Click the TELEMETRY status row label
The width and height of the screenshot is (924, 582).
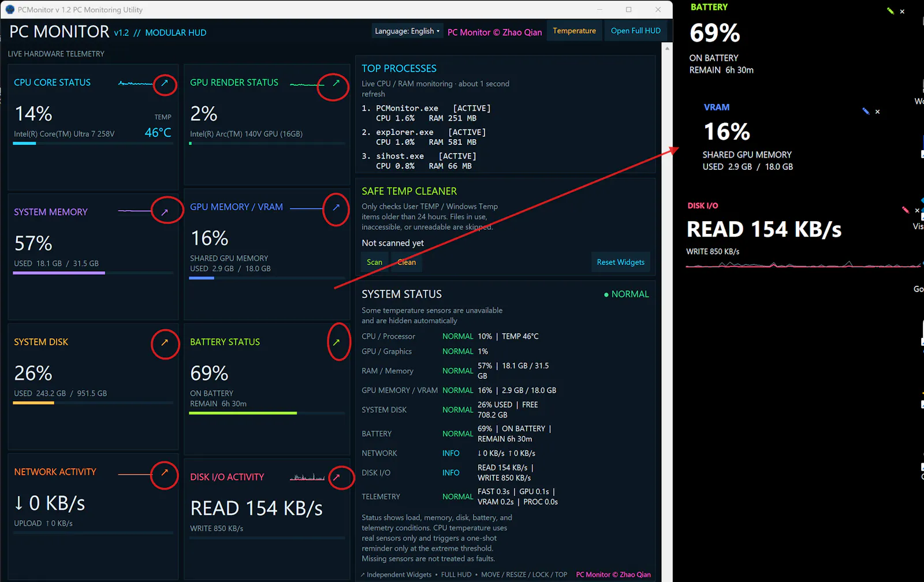(x=381, y=497)
